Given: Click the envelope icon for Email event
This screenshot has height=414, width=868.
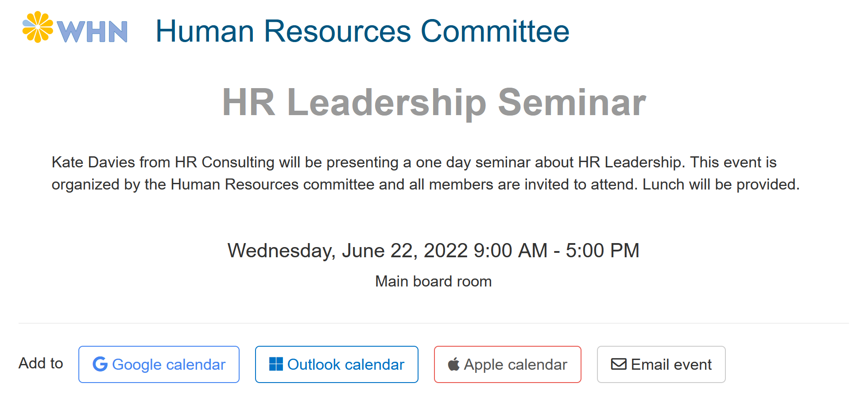Looking at the screenshot, I should (619, 364).
